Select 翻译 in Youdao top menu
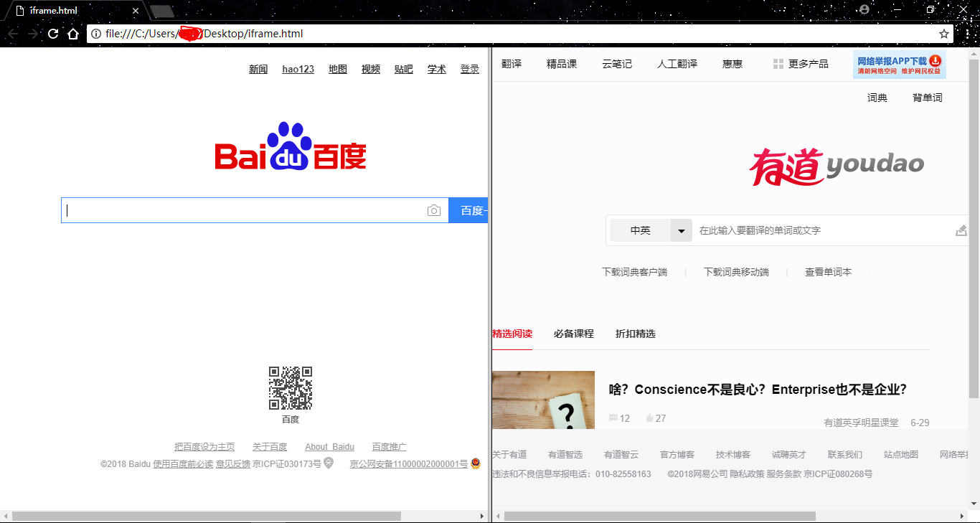Screen dimensions: 980x523 click(512, 64)
